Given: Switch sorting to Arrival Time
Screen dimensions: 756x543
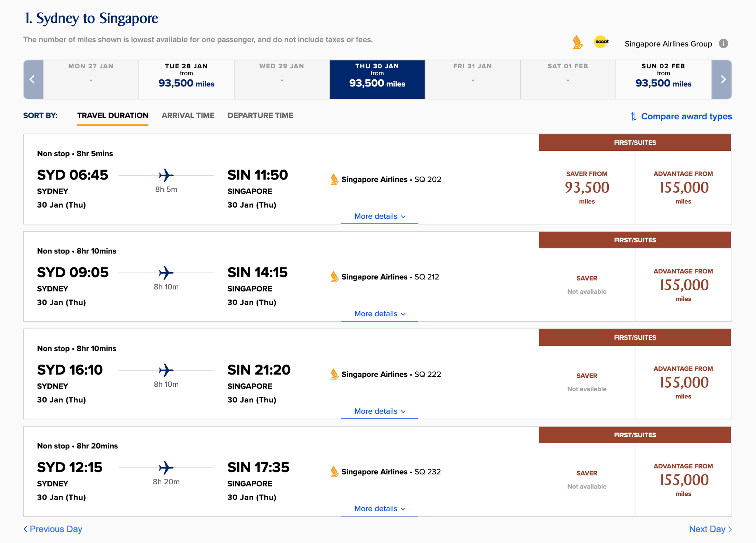Looking at the screenshot, I should tap(188, 115).
